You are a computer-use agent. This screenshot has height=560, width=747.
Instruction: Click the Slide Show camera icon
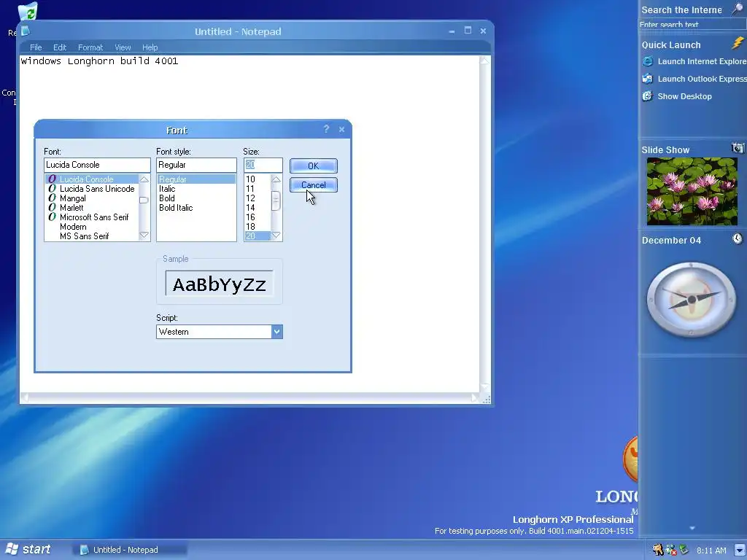[738, 148]
